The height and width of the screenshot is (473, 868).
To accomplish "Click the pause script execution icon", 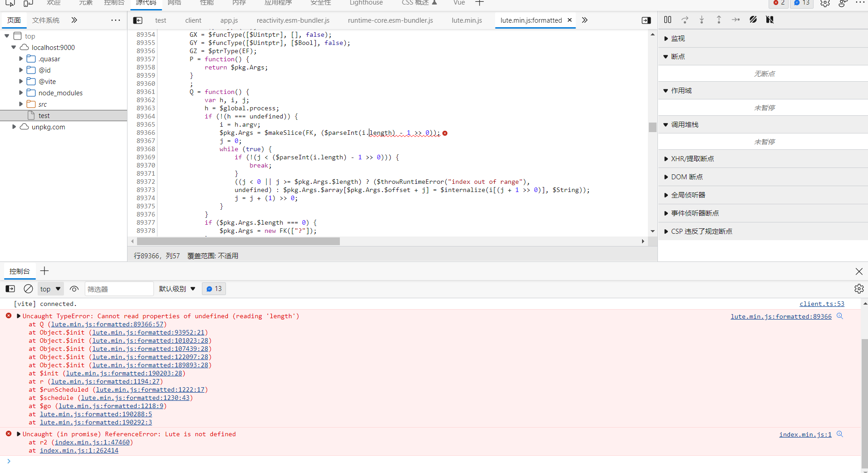I will tap(667, 20).
